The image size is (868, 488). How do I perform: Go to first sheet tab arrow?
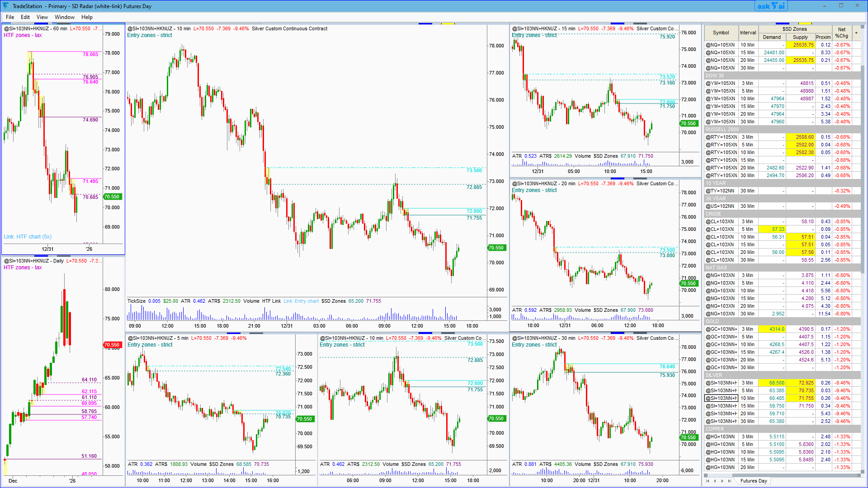(x=708, y=481)
